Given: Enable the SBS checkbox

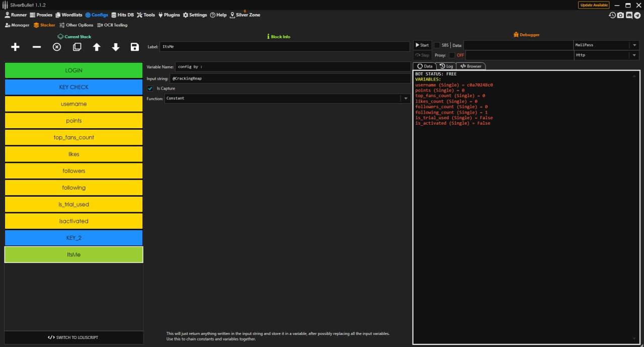Looking at the screenshot, I should [437, 45].
